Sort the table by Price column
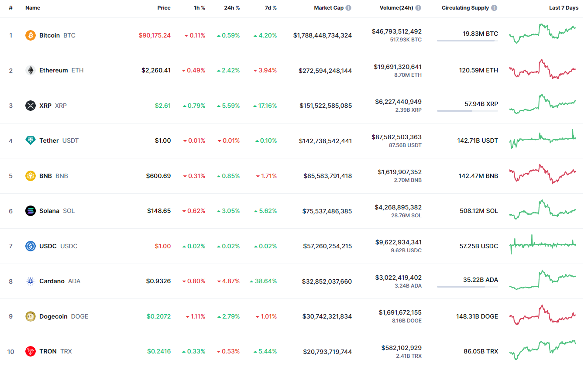The width and height of the screenshot is (588, 367). (x=164, y=8)
